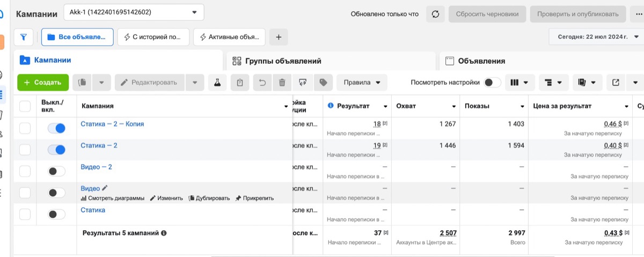Viewport: 644px width, 257px height.
Task: Turn off Статика — 2 — Копия campaign toggle
Action: (56, 128)
